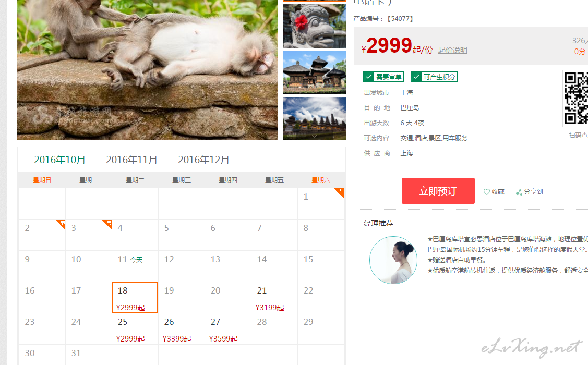This screenshot has height=365, width=588.
Task: Toggle the 可产生积分 checkbox tag
Action: [434, 77]
